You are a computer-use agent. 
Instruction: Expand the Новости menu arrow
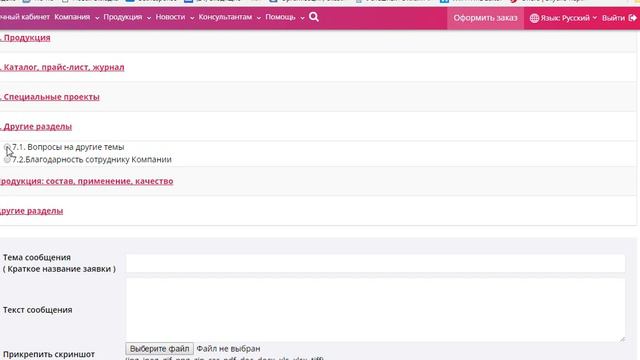point(192,18)
